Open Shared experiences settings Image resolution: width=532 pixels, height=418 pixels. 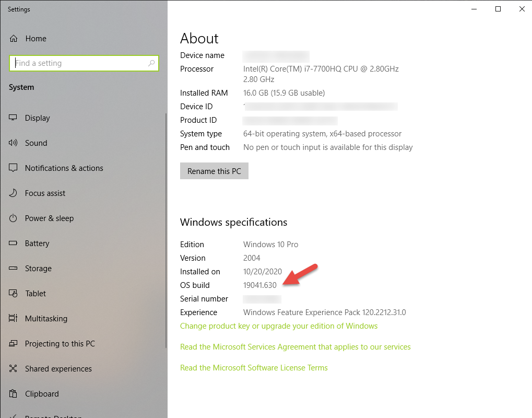(58, 369)
